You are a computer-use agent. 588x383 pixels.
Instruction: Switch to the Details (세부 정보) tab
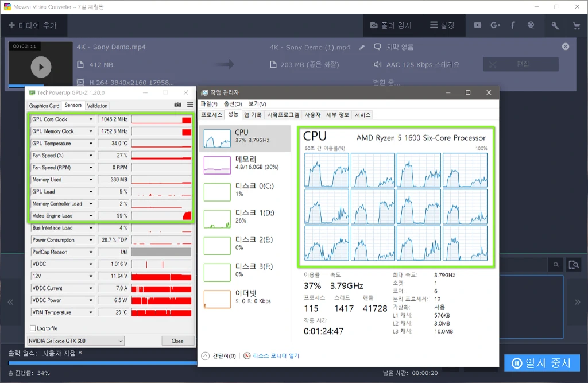tap(338, 115)
